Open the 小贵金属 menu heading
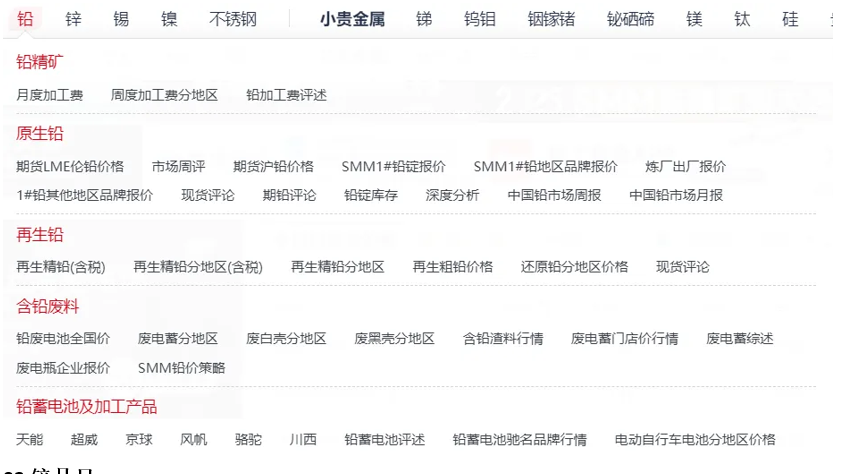Screen dimensions: 841x474 [x=352, y=19]
